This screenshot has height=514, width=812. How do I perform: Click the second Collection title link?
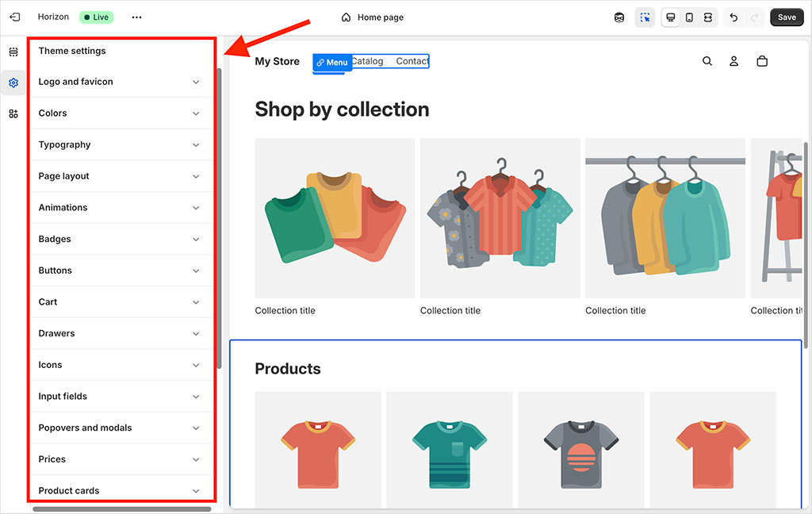click(x=450, y=310)
